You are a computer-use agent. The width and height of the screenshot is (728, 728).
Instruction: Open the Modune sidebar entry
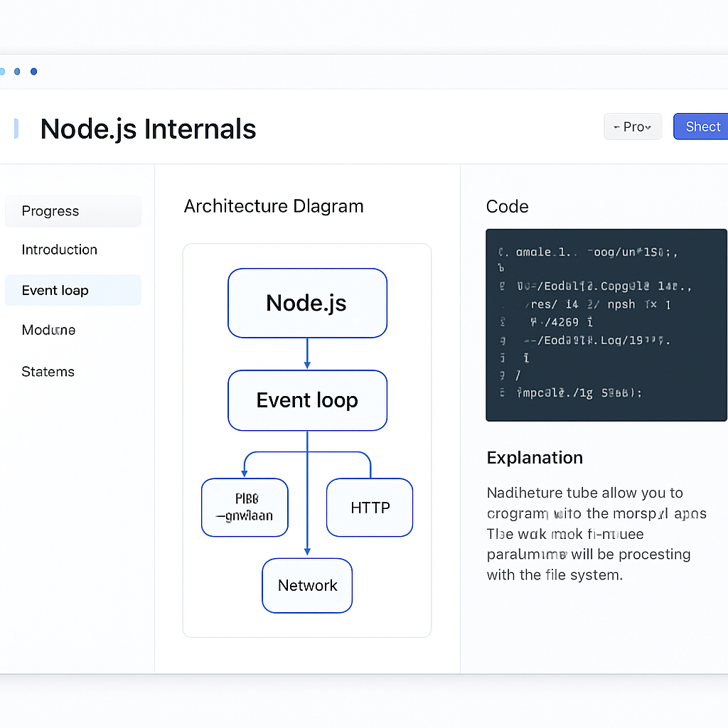[x=49, y=330]
